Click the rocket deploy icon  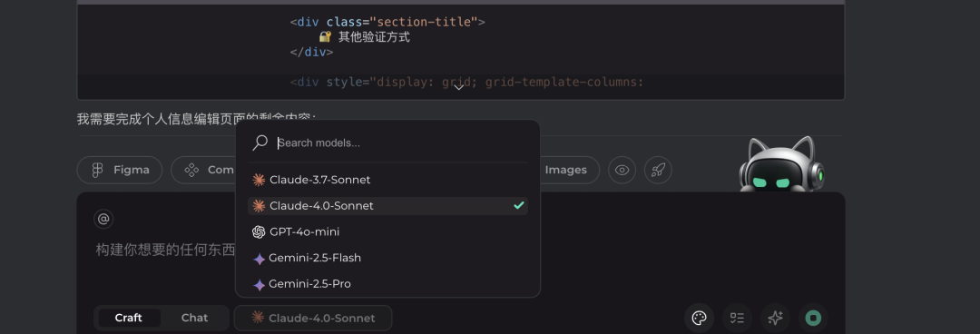coord(658,170)
